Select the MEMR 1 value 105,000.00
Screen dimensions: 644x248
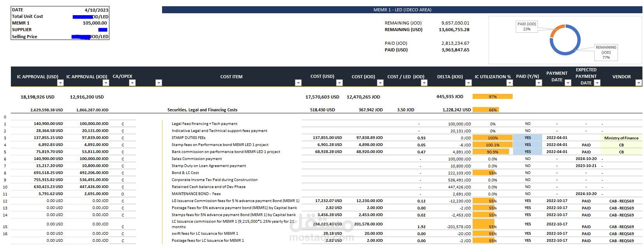(94, 23)
